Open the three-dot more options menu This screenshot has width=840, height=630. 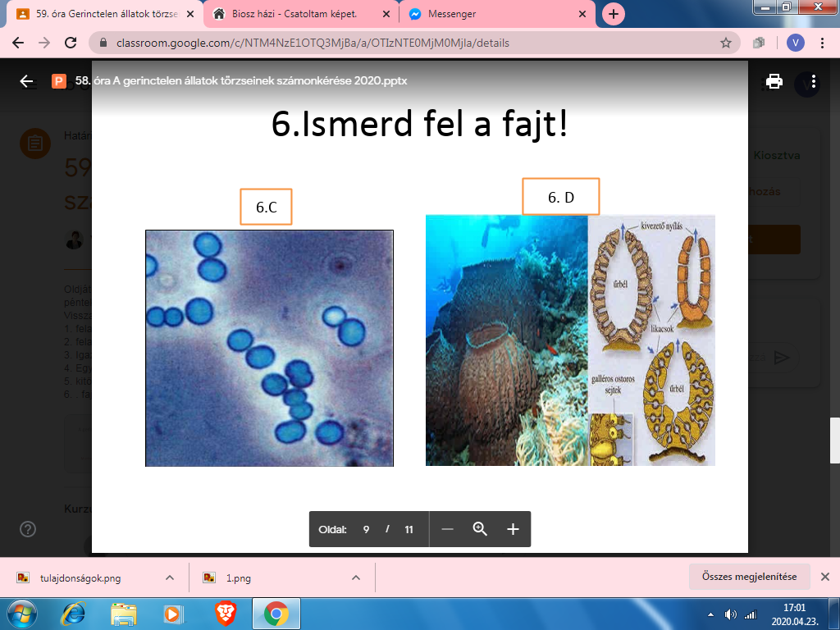[813, 81]
